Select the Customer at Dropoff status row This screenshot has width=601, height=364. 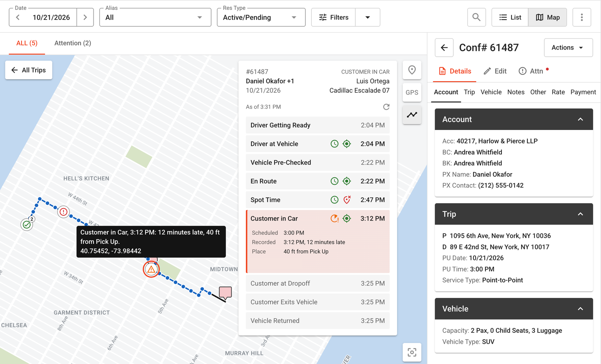(x=317, y=283)
